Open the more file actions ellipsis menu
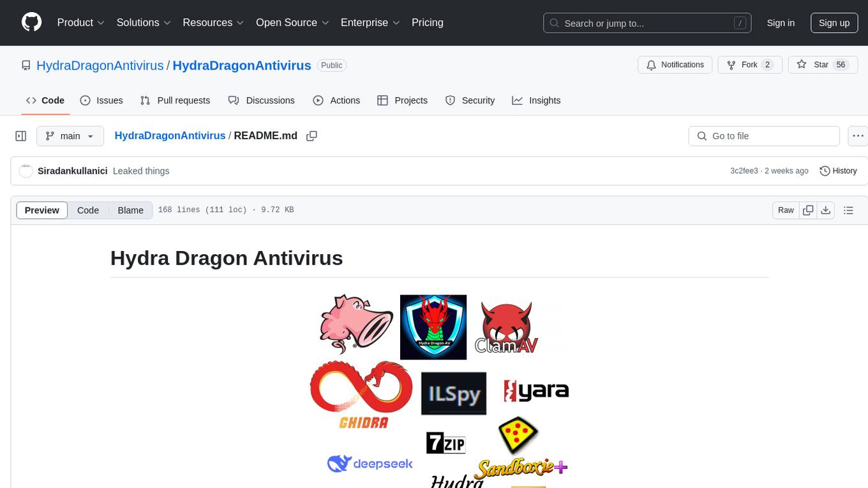868x488 pixels. [x=858, y=136]
